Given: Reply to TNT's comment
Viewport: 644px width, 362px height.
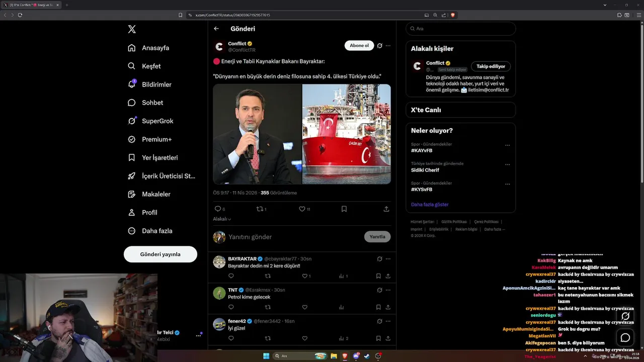Looking at the screenshot, I should click(x=231, y=307).
